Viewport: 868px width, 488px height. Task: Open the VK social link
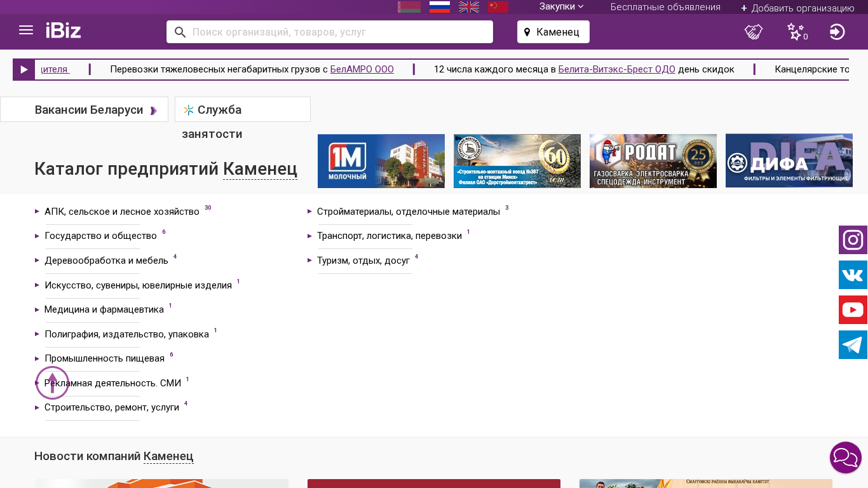[x=853, y=275]
